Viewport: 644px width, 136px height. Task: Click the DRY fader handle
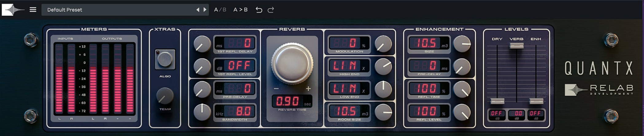point(497,101)
